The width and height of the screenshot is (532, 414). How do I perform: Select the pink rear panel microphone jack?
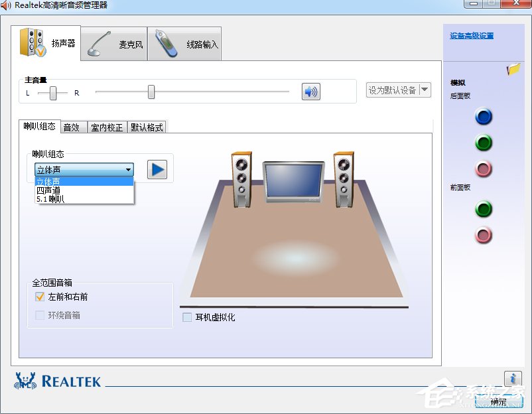pos(484,169)
